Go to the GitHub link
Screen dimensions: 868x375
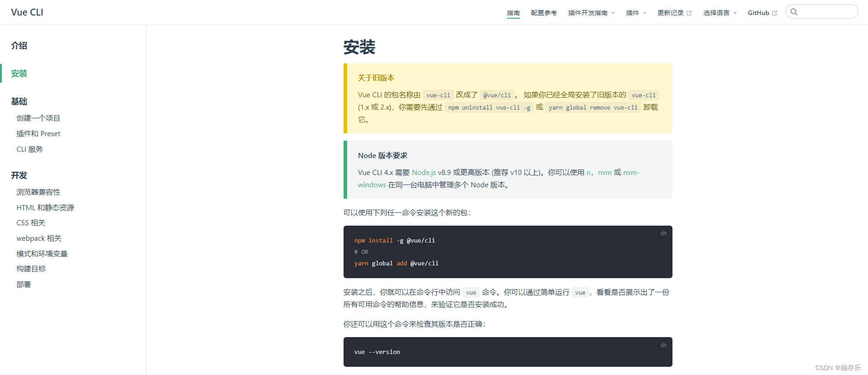758,13
